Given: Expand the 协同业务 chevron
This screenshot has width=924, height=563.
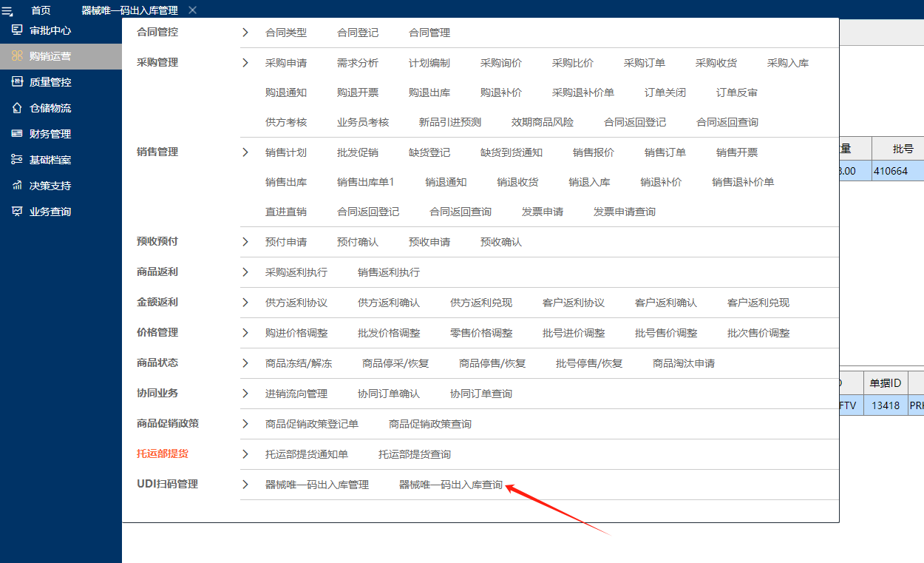Looking at the screenshot, I should [x=245, y=394].
